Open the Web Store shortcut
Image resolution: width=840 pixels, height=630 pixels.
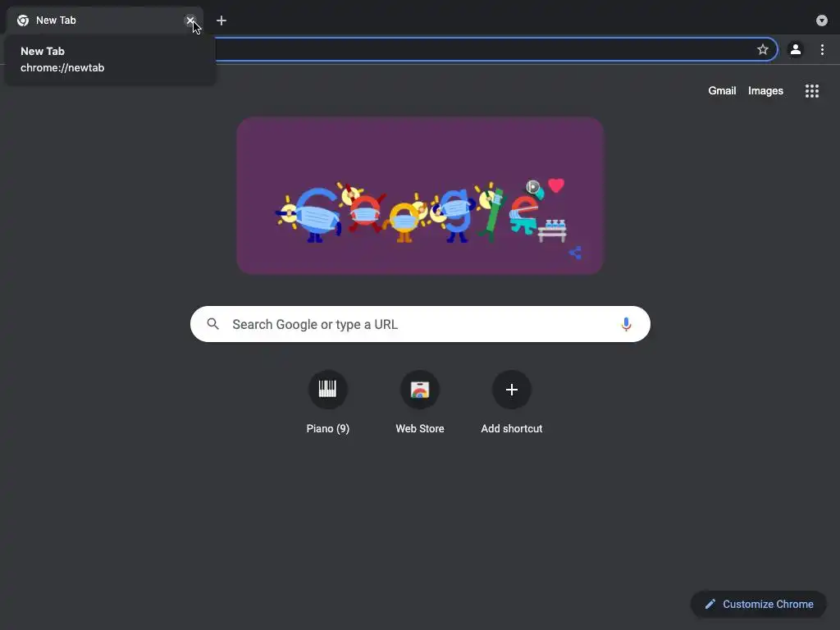(420, 402)
